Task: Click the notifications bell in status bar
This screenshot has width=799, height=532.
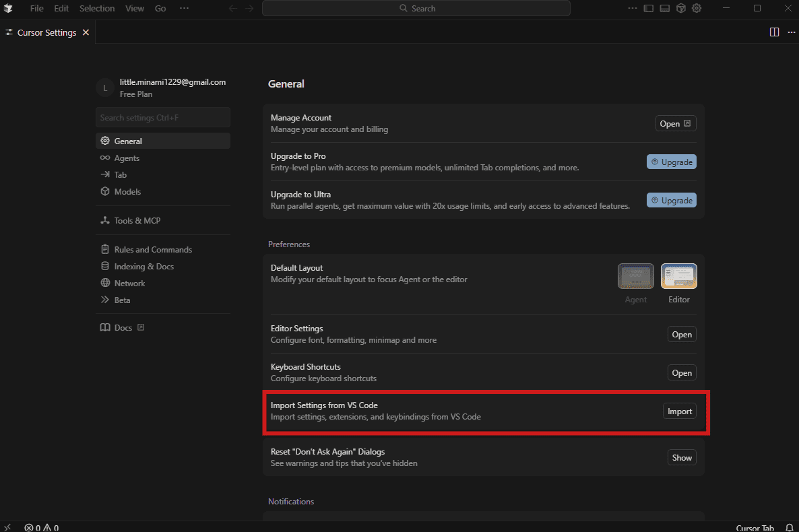Action: [x=789, y=528]
